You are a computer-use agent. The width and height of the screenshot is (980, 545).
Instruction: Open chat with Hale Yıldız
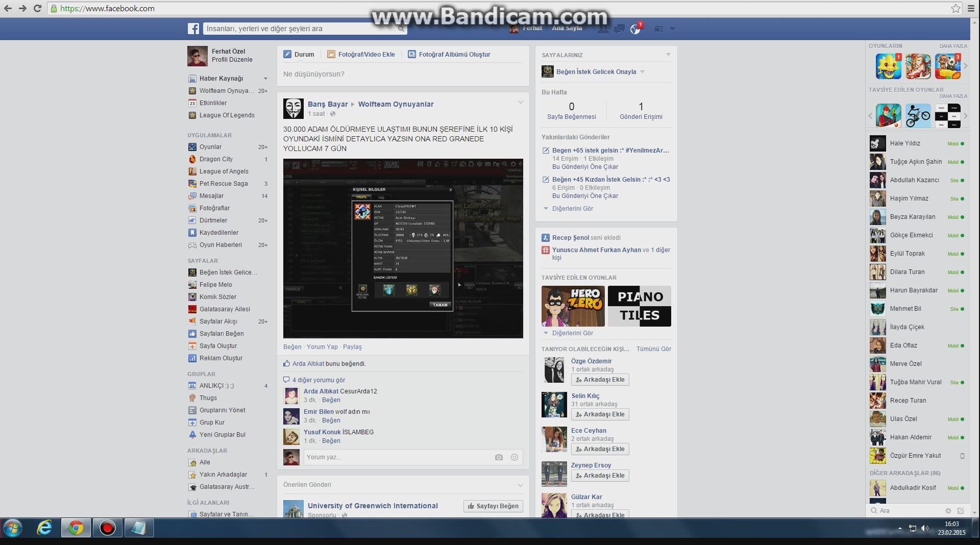[x=917, y=143]
